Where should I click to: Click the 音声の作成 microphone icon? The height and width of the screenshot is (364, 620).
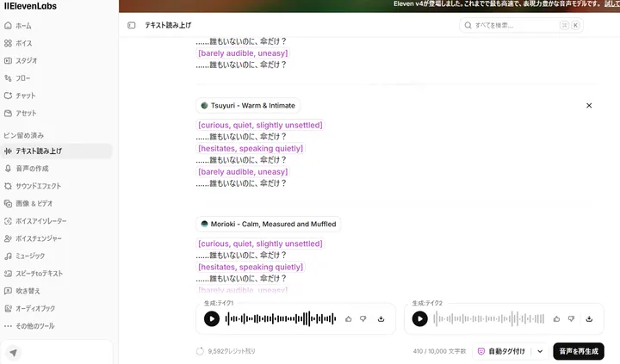click(8, 169)
